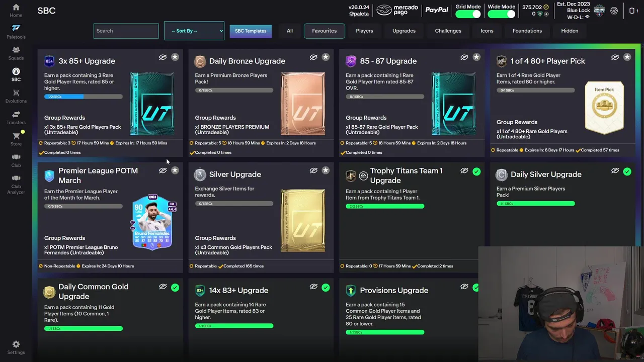Favourite the Silver Upgrade star

(x=326, y=170)
